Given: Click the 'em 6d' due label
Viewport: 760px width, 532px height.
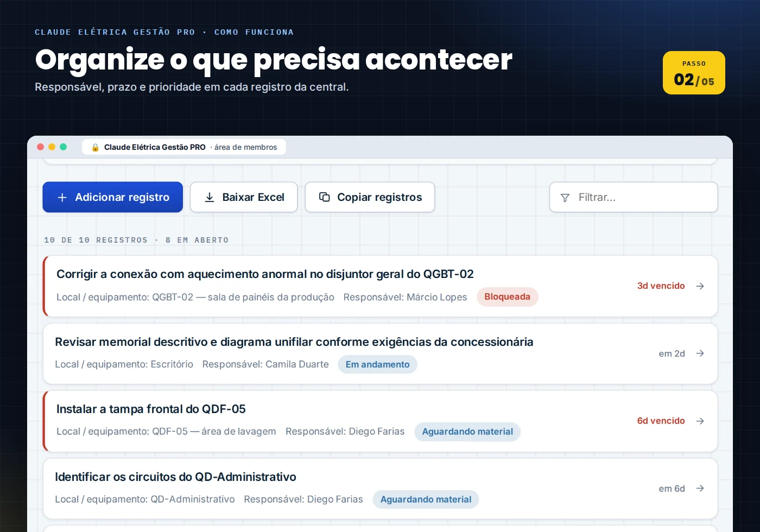Looking at the screenshot, I should [672, 489].
